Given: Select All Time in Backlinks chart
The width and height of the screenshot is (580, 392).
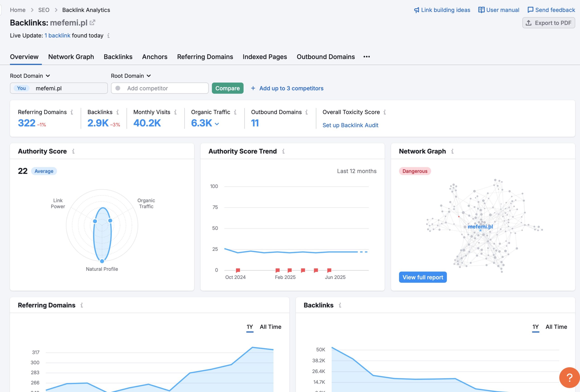Looking at the screenshot, I should pos(556,327).
